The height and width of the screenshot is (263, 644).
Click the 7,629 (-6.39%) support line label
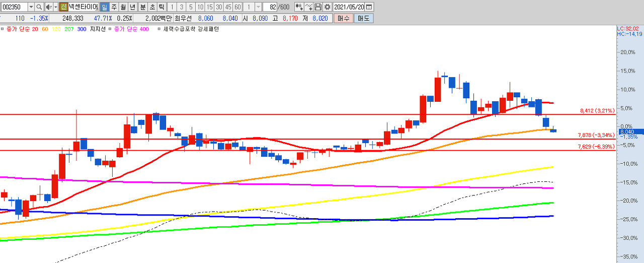[x=597, y=147]
